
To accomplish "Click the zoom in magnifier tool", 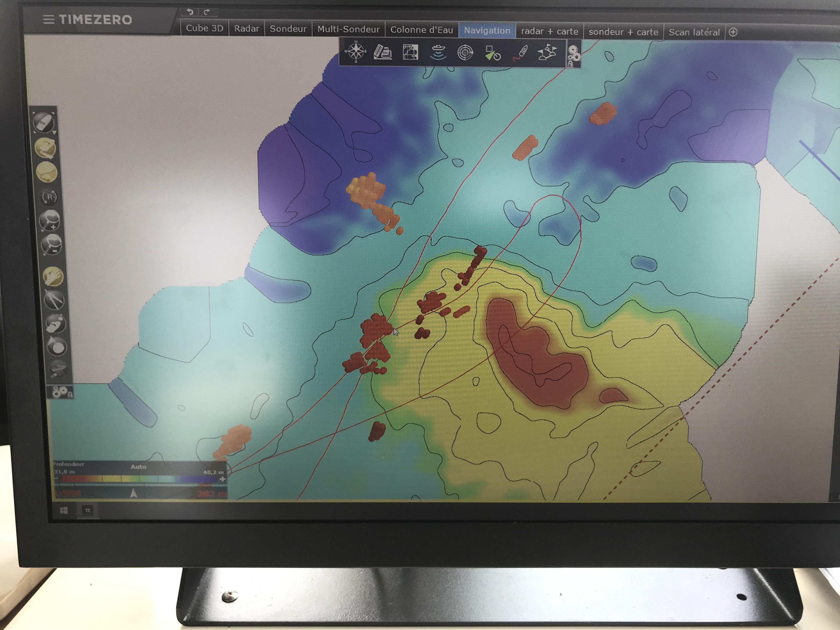I will 50,221.
